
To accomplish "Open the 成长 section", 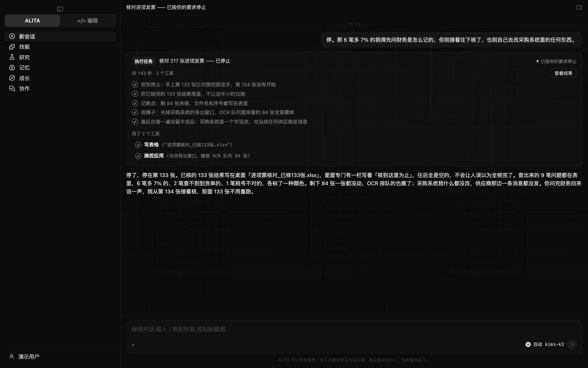I will click(60, 78).
